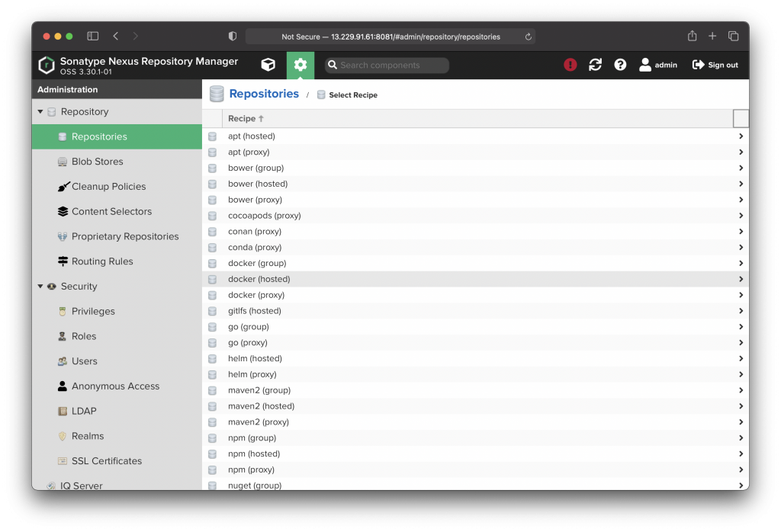The width and height of the screenshot is (781, 532).
Task: Collapse the Security section in the sidebar
Action: 39,286
